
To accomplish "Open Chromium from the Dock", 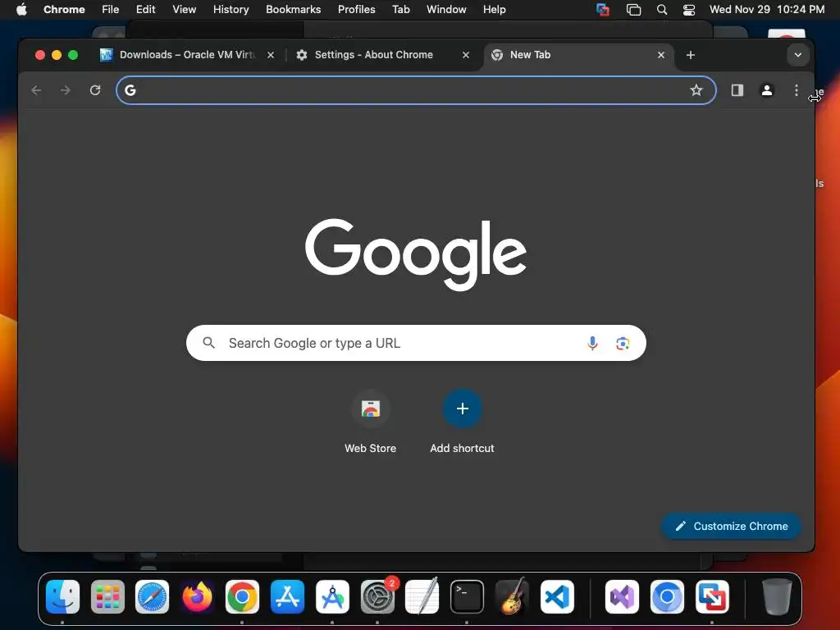I will tap(667, 597).
